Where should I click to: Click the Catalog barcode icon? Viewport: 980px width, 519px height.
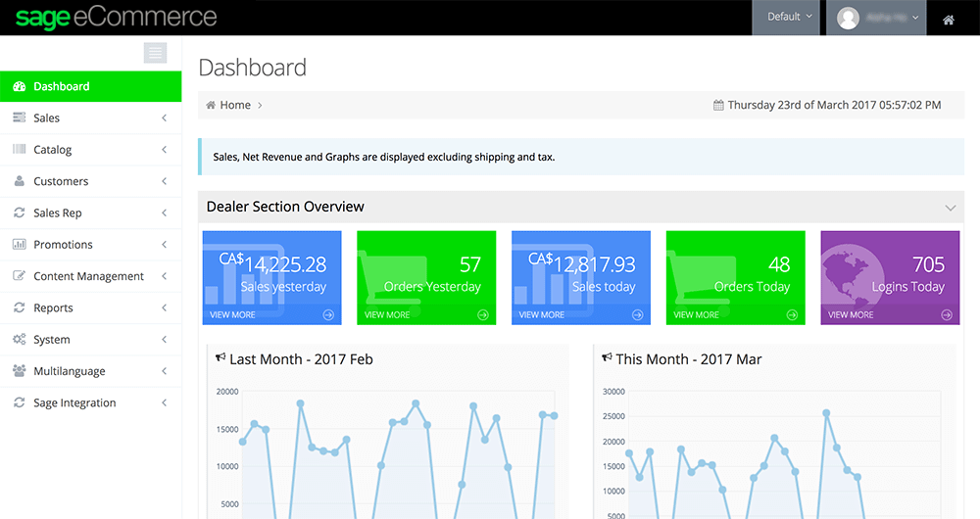(x=20, y=149)
